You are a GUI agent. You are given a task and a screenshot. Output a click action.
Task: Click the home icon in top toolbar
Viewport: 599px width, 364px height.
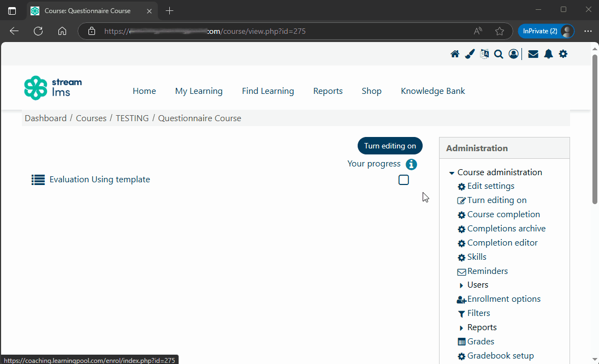(454, 54)
